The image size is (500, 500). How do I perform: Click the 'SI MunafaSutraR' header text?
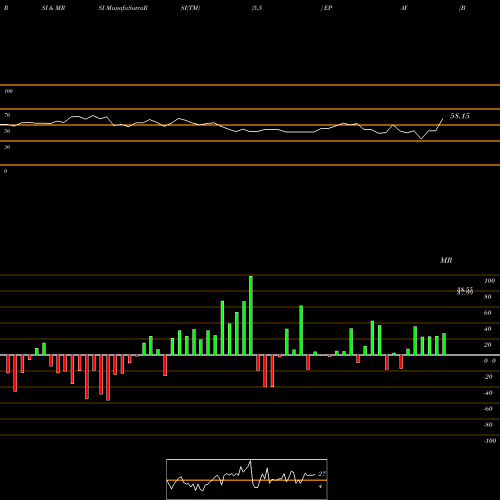(x=123, y=8)
